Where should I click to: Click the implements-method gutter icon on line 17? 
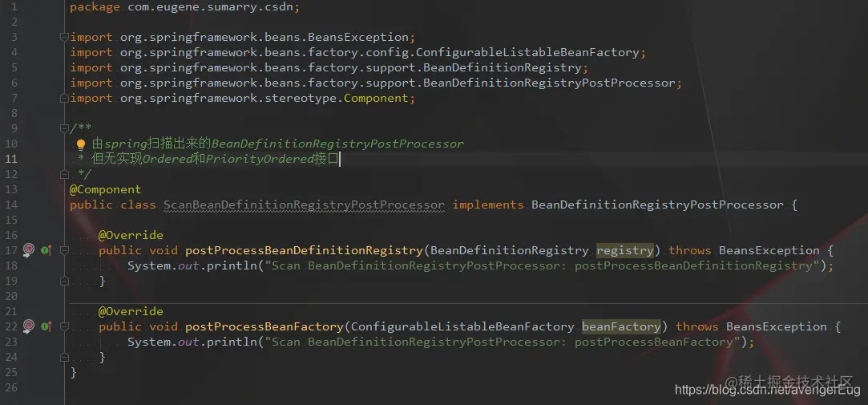[46, 251]
